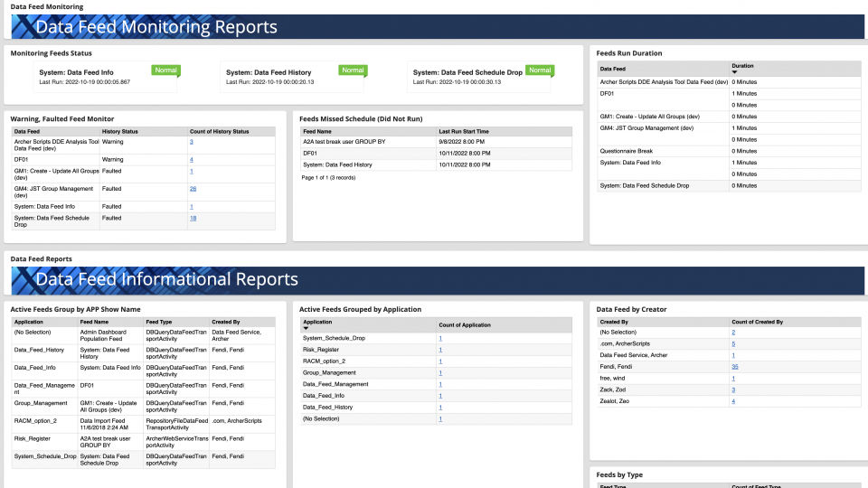This screenshot has height=488, width=868.
Task: Sort by Count of History Status column header
Action: (x=219, y=132)
